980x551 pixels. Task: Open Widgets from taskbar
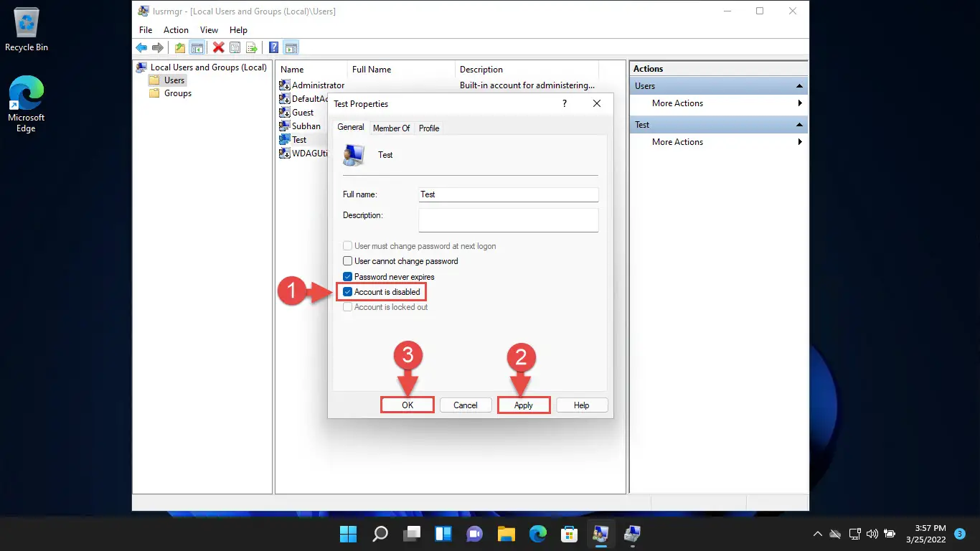443,534
